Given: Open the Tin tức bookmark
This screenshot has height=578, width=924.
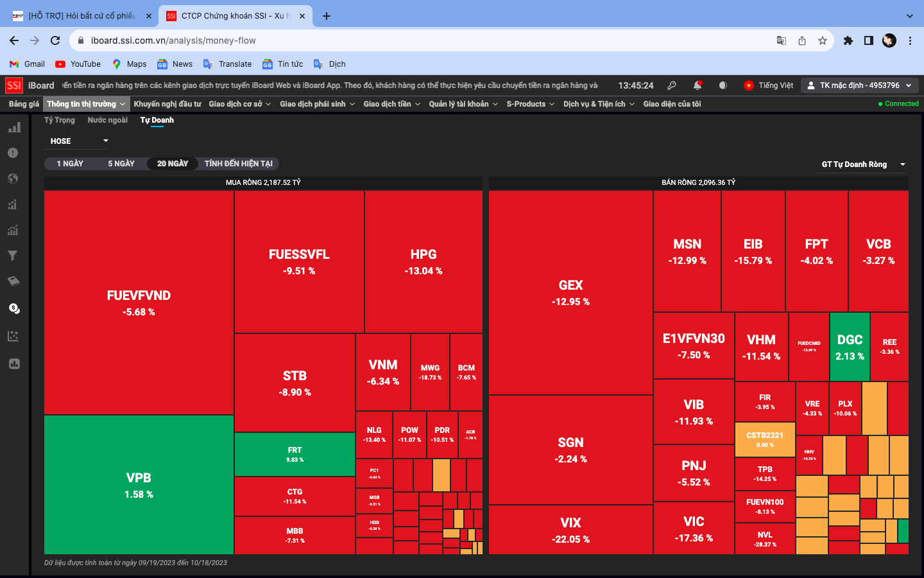Looking at the screenshot, I should click(283, 64).
